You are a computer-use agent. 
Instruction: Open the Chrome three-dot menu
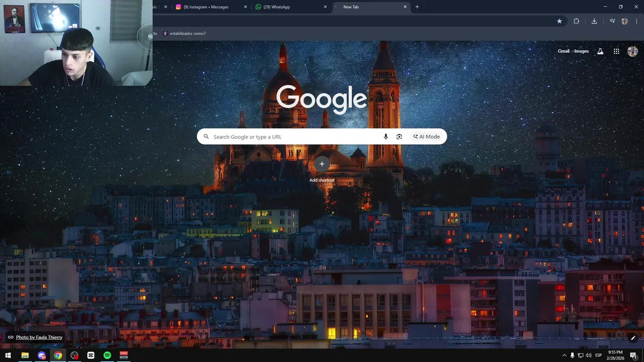(635, 21)
